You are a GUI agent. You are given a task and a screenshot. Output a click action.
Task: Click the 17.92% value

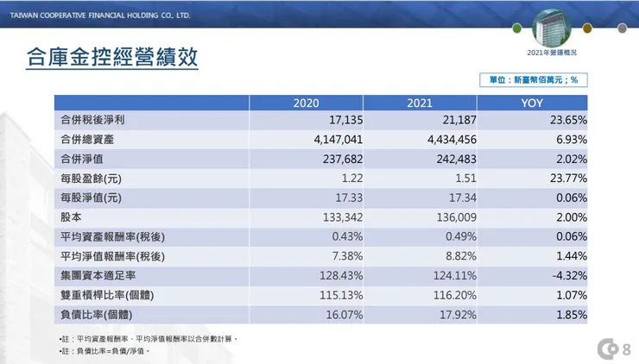click(x=458, y=315)
